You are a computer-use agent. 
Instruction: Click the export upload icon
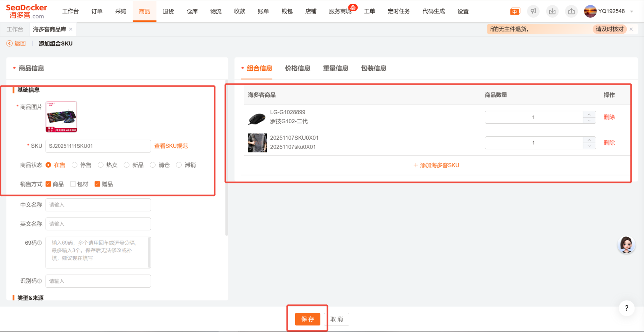pyautogui.click(x=571, y=11)
